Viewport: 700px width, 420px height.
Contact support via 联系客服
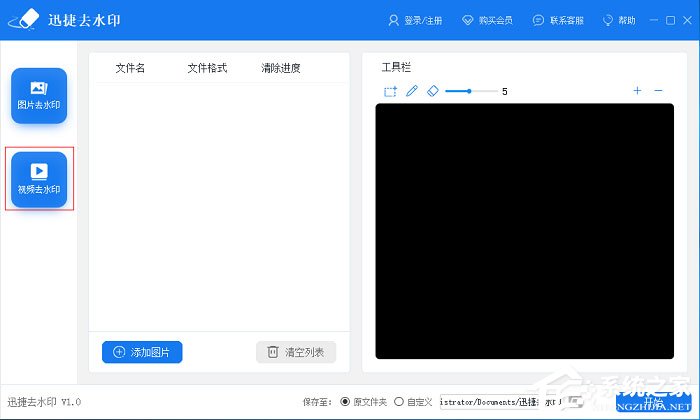tap(558, 21)
